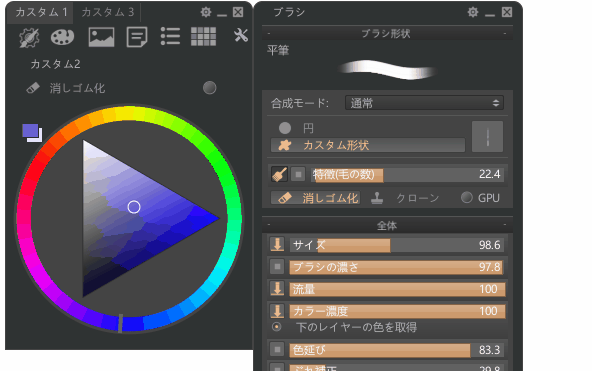Toggle the GPU option
Viewport: 592px width, 371px height.
pyautogui.click(x=467, y=197)
